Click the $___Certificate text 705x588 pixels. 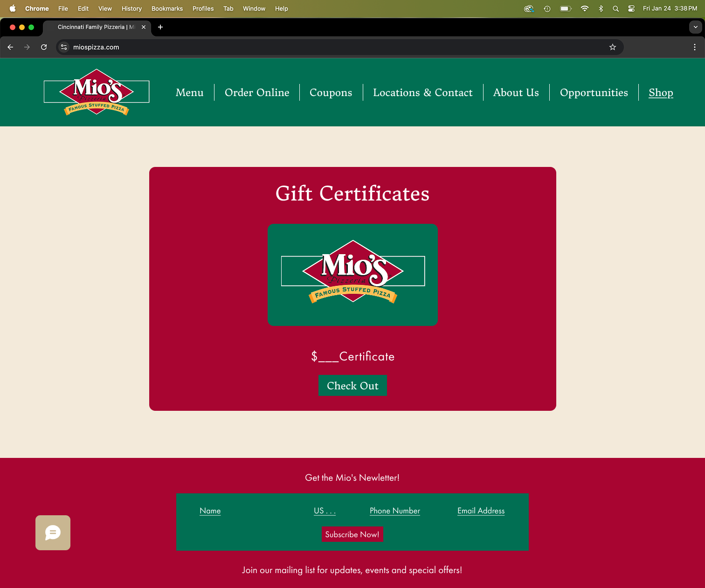(353, 357)
